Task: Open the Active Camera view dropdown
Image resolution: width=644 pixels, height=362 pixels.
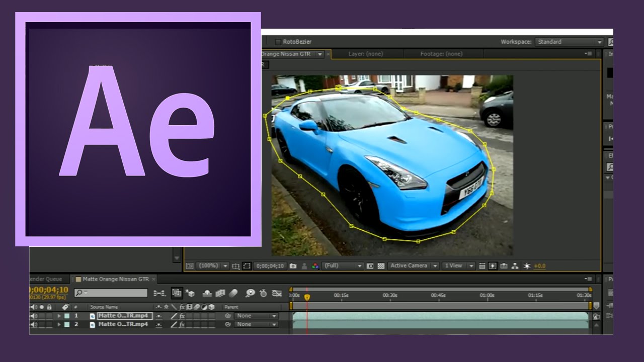Action: 414,266
